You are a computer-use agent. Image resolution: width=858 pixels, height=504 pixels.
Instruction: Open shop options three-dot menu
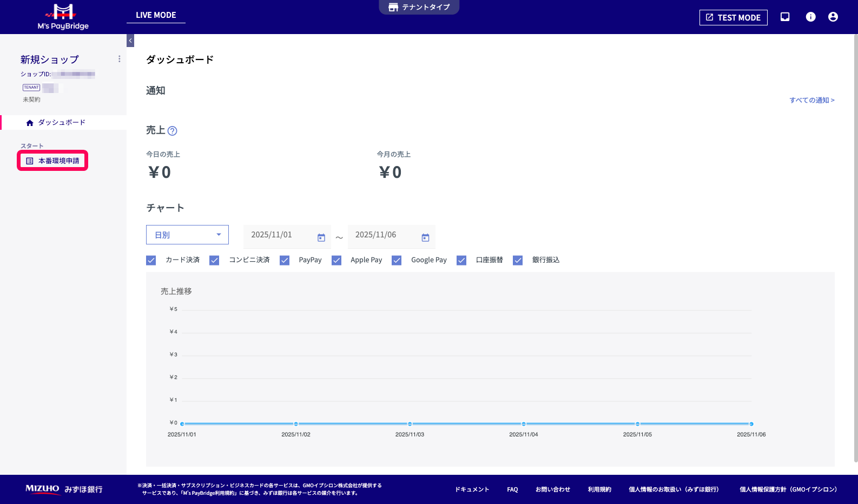click(120, 59)
